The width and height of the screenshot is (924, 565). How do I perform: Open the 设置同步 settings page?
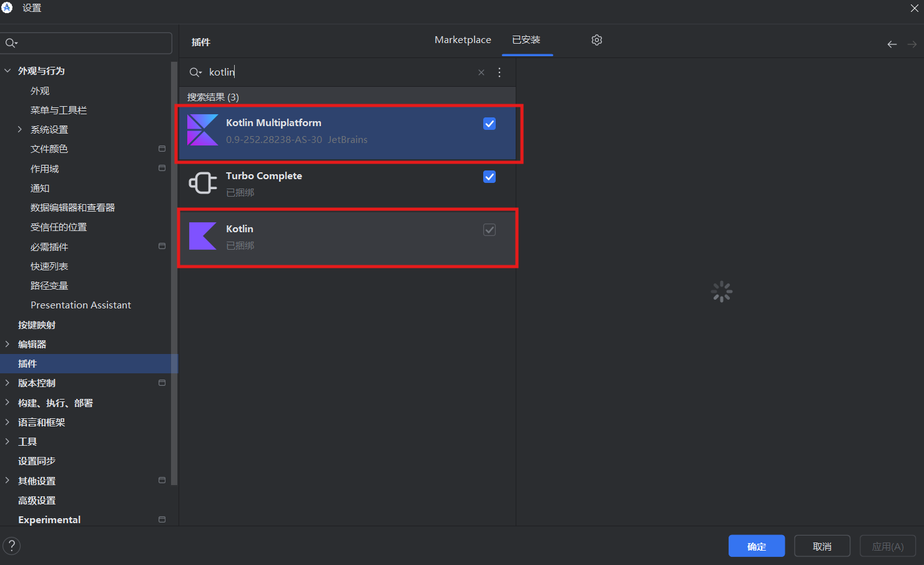[37, 461]
